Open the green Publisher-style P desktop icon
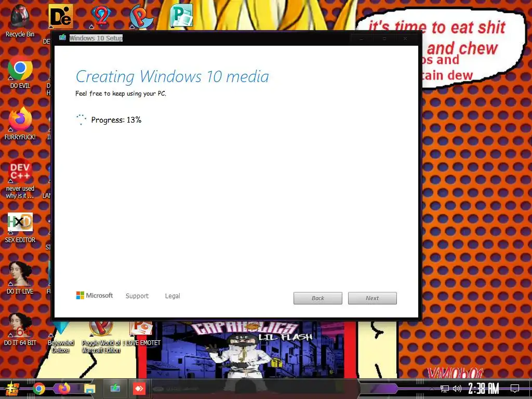 [181, 15]
